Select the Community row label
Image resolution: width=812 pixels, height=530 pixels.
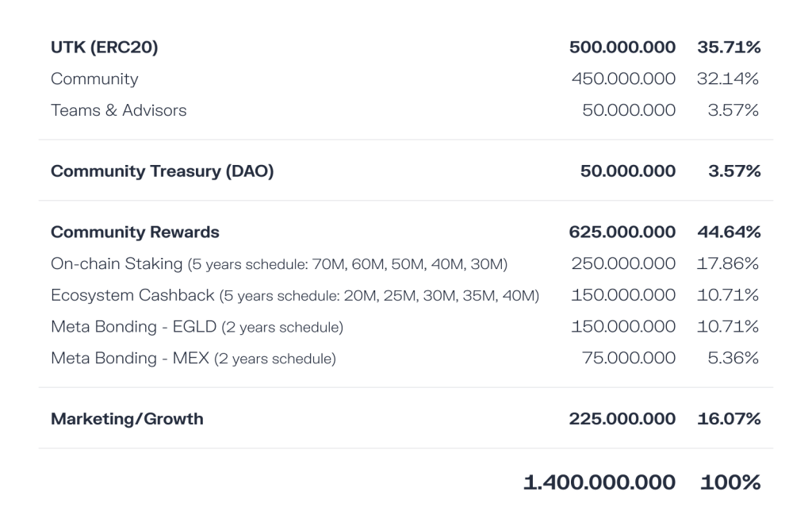(94, 79)
